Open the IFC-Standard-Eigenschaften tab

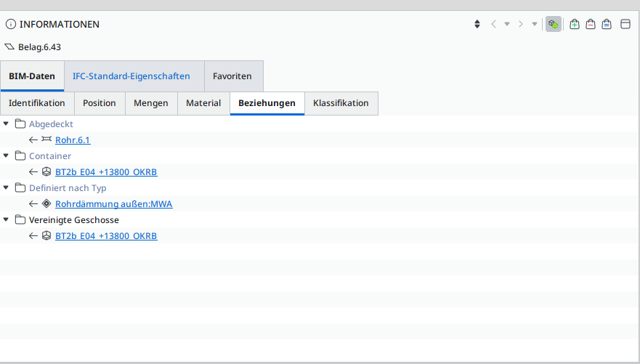[x=134, y=76]
